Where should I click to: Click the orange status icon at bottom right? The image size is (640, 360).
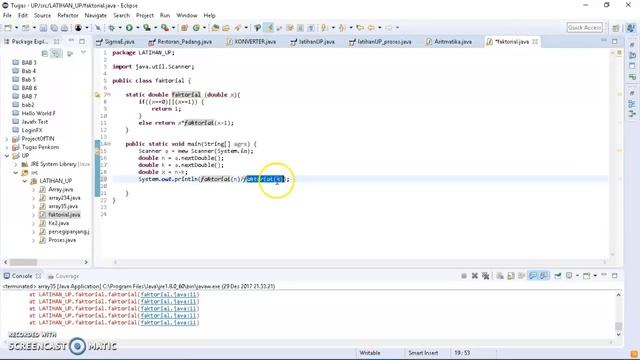point(634,353)
